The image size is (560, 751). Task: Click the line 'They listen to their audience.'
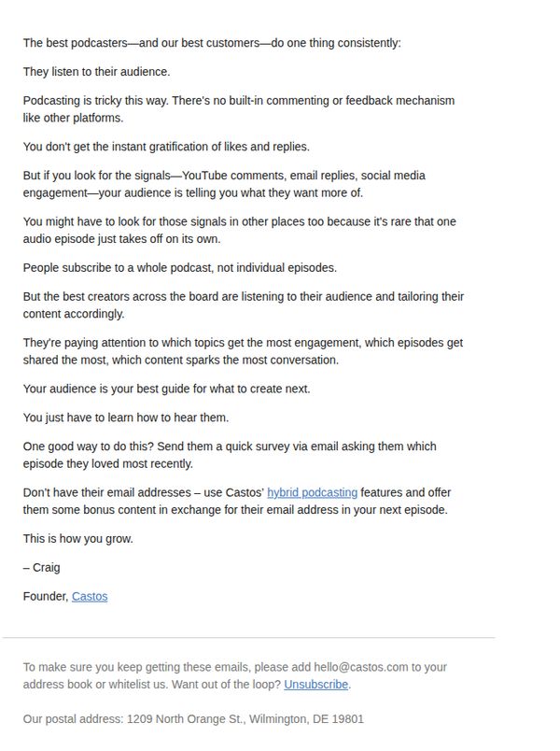pos(97,72)
